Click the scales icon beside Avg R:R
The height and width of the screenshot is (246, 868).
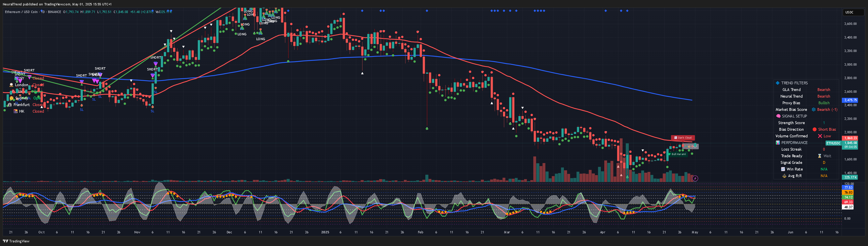point(784,176)
